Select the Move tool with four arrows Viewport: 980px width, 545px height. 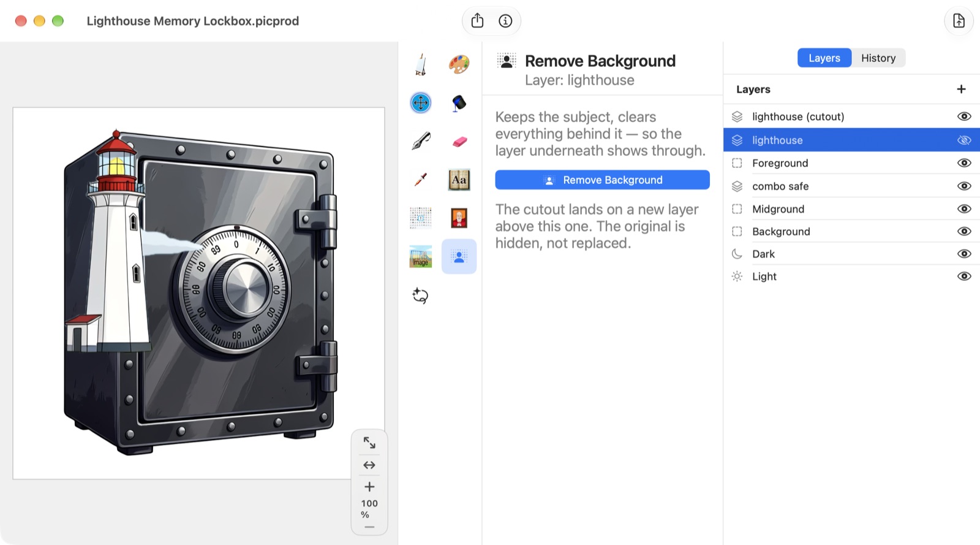click(421, 102)
